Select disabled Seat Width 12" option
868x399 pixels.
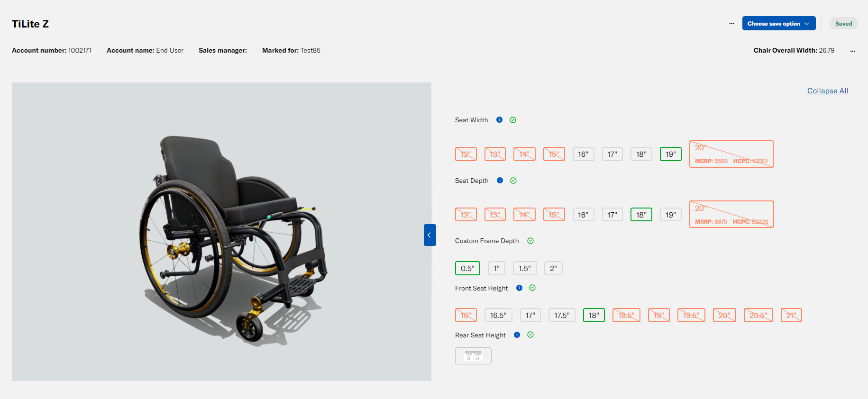(466, 154)
